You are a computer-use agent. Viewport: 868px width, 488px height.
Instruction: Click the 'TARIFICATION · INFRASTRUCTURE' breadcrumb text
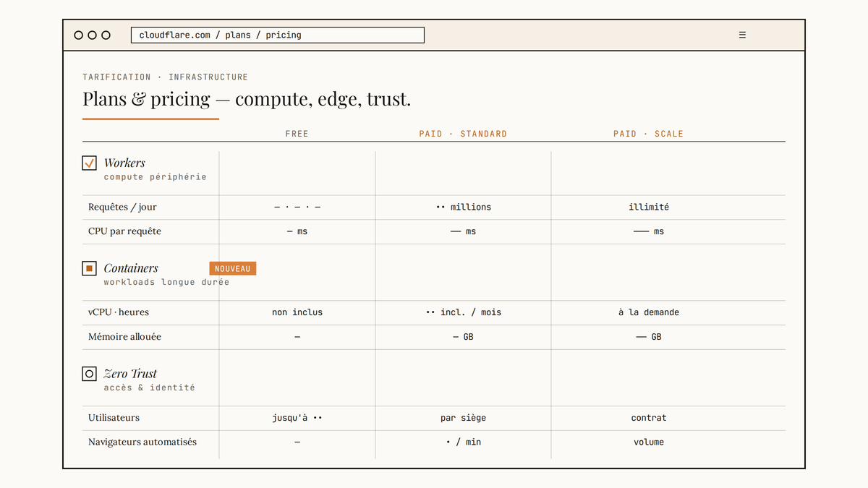click(165, 77)
